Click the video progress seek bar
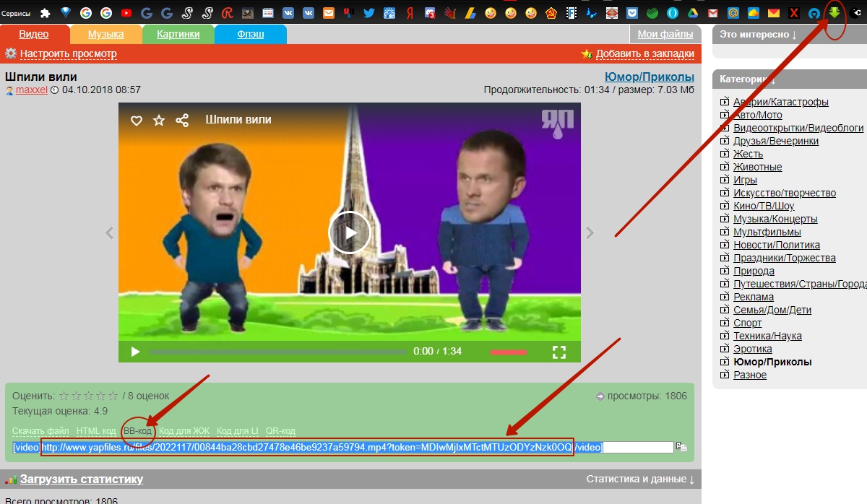The height and width of the screenshot is (504, 867). coord(277,352)
